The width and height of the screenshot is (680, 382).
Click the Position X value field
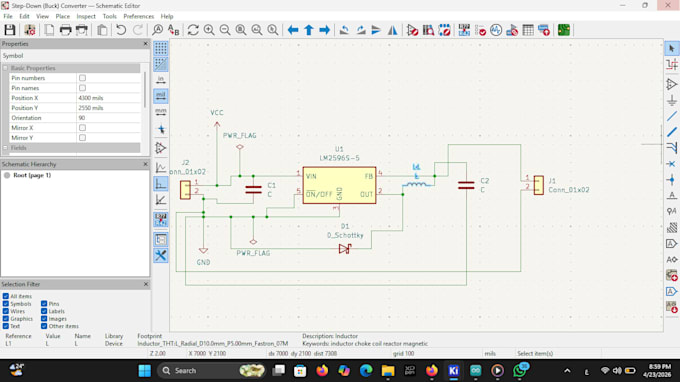click(109, 98)
